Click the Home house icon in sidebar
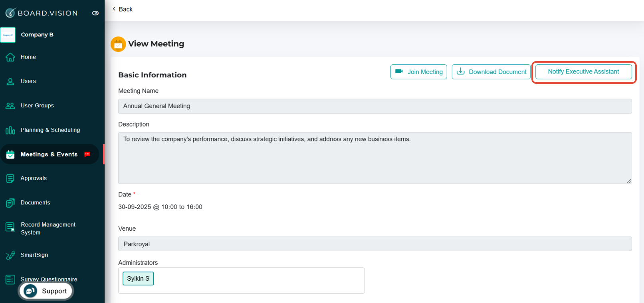Screen dimensions: 644x303 tap(10, 57)
